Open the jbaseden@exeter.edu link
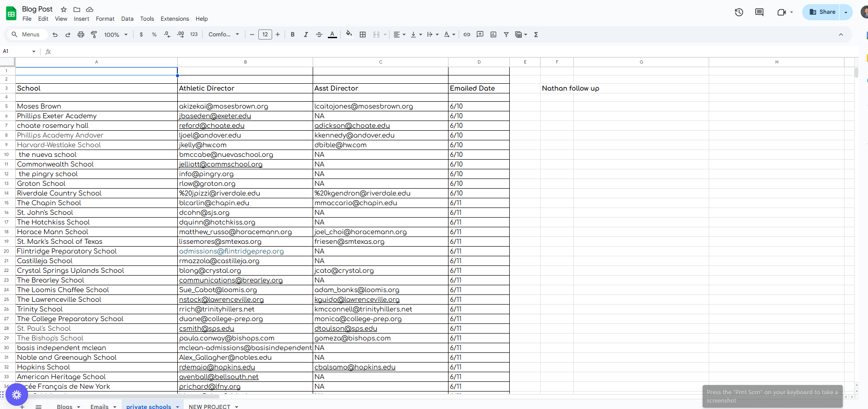868x409 pixels. (x=215, y=116)
